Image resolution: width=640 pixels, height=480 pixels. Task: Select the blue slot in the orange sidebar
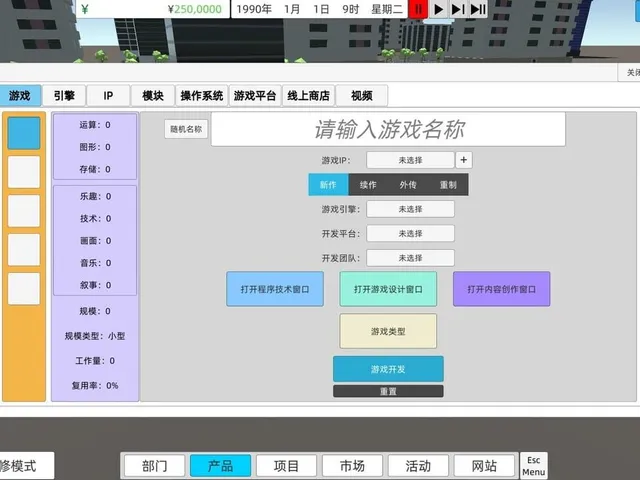(x=24, y=133)
